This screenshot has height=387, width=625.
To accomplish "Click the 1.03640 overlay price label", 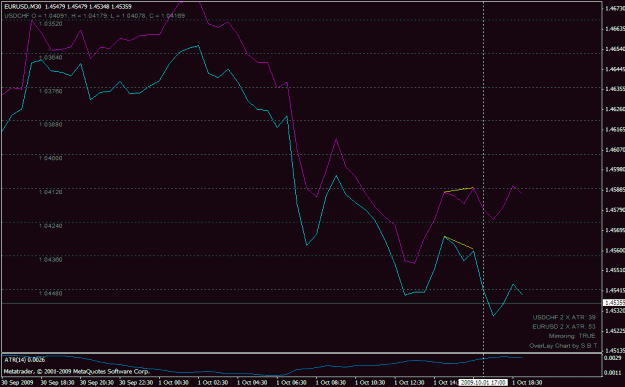I will [51, 57].
